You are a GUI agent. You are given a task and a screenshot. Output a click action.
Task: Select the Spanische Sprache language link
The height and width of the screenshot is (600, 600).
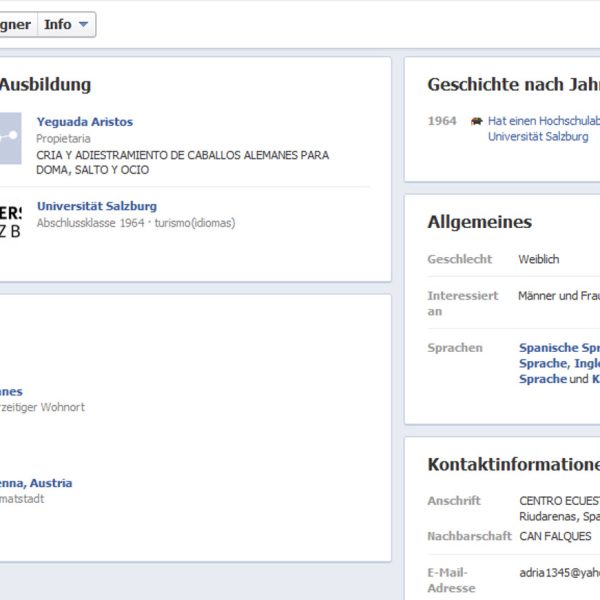pos(558,348)
